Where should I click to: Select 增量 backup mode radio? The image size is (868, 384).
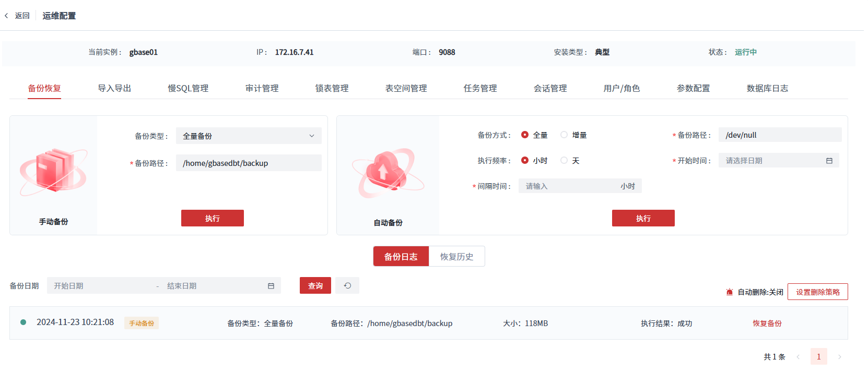click(x=564, y=135)
